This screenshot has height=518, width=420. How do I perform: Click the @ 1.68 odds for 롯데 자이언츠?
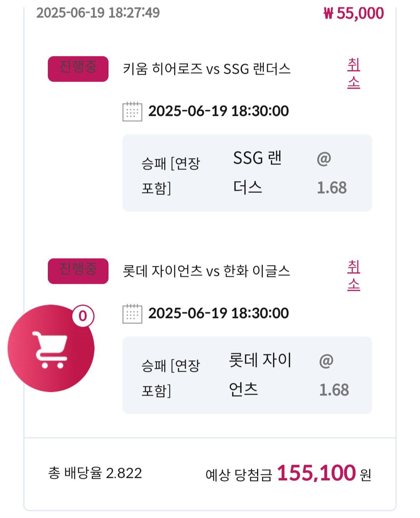pyautogui.click(x=334, y=375)
